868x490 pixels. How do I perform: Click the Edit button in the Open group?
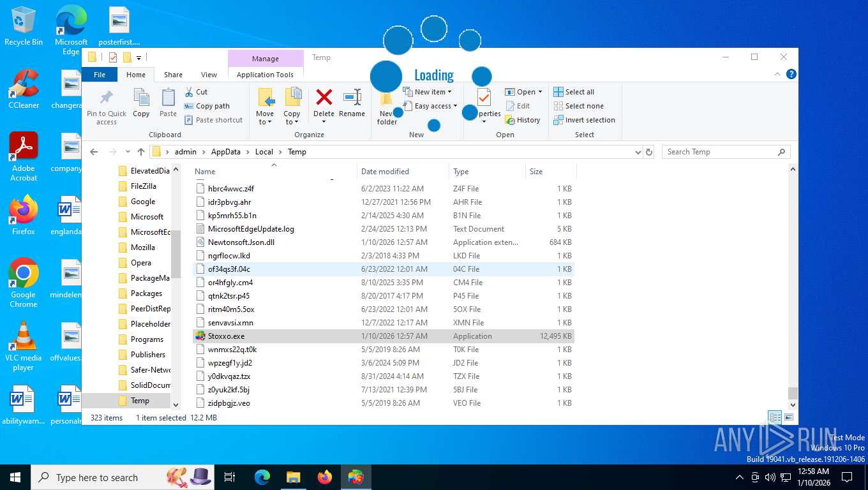[518, 106]
